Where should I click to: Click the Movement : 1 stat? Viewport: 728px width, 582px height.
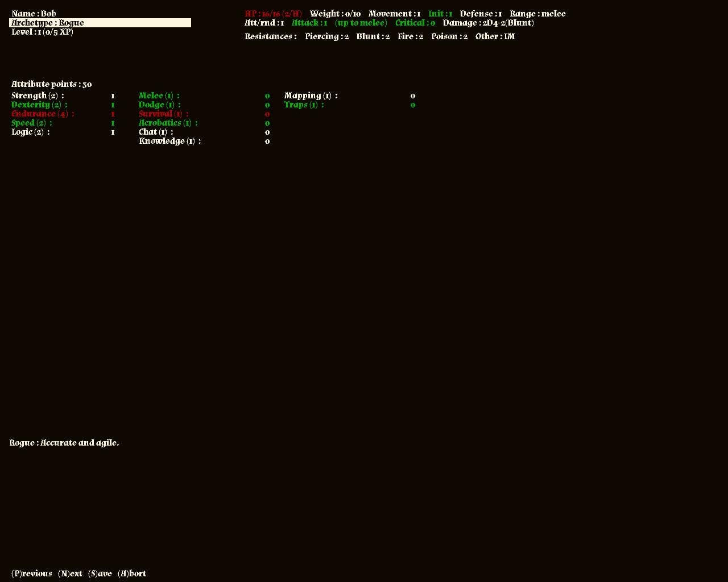[x=395, y=14]
